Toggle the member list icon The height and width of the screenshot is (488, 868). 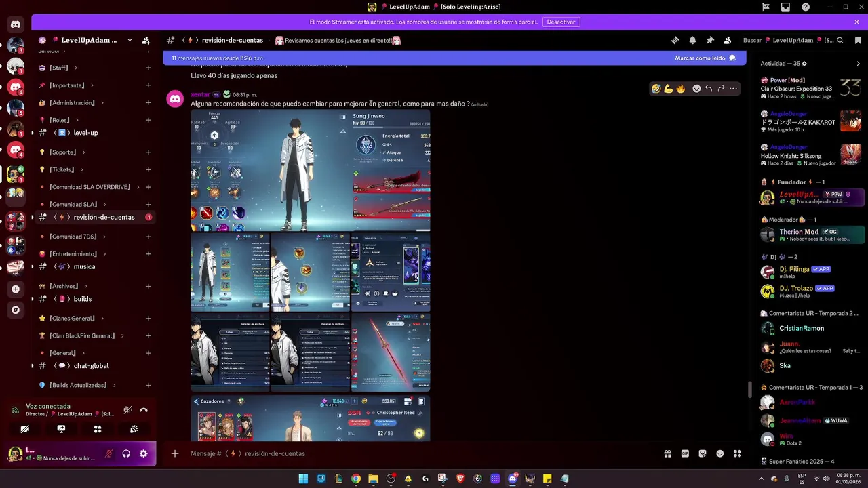point(727,40)
